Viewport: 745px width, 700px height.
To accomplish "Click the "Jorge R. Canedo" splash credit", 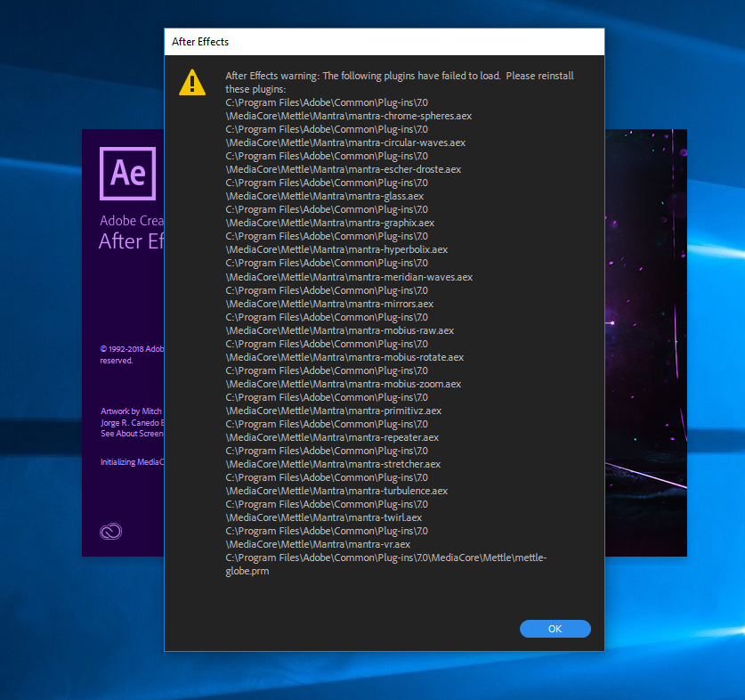I will (x=130, y=422).
